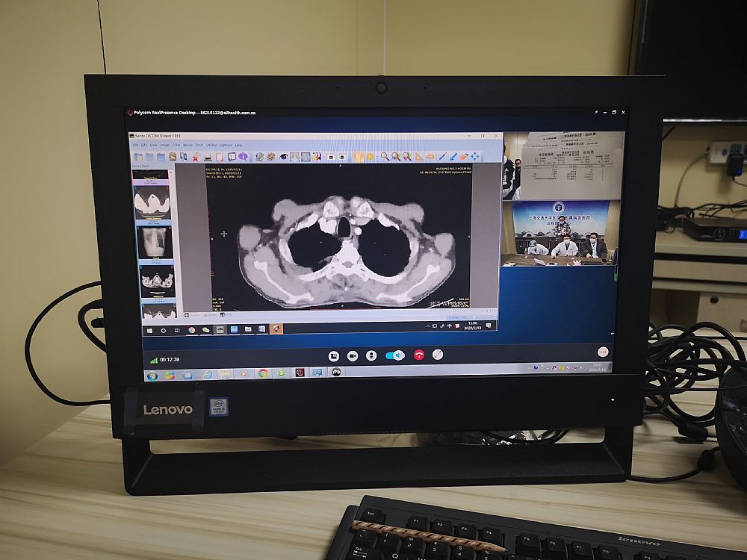The height and width of the screenshot is (560, 747).
Task: Open the Image menu
Action: 165,145
